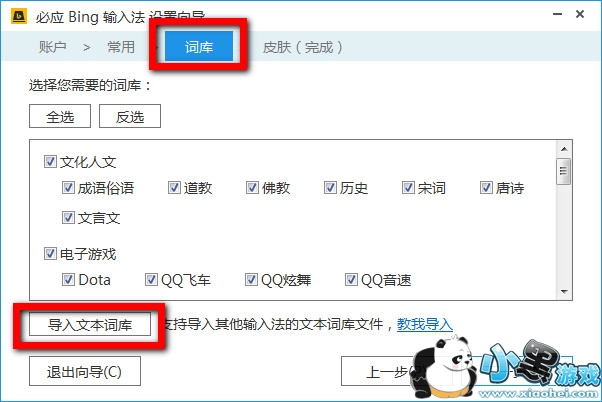Toggle the QQ飞车 checkbox
The image size is (602, 402).
pyautogui.click(x=151, y=280)
